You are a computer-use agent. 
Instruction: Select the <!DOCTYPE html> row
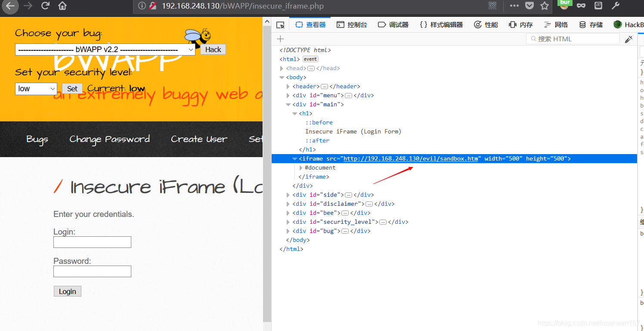point(305,50)
